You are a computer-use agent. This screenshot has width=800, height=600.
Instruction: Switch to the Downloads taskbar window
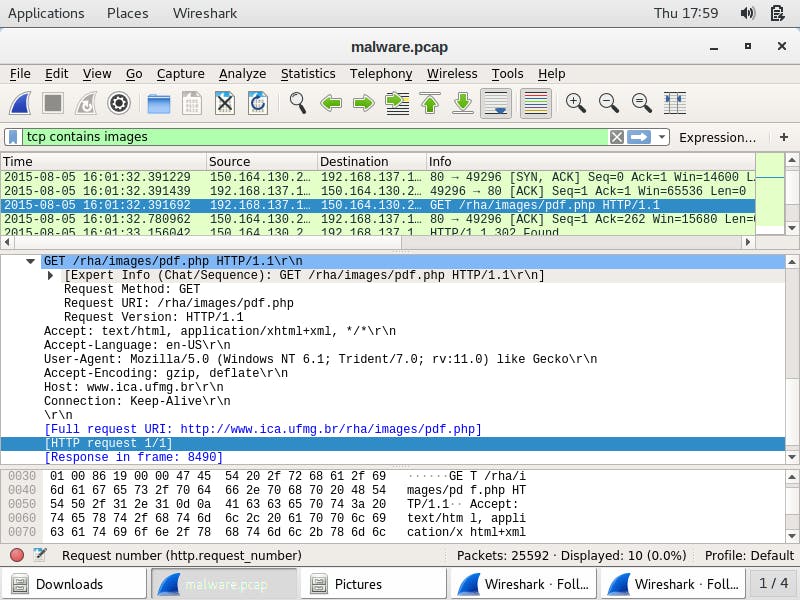74,584
